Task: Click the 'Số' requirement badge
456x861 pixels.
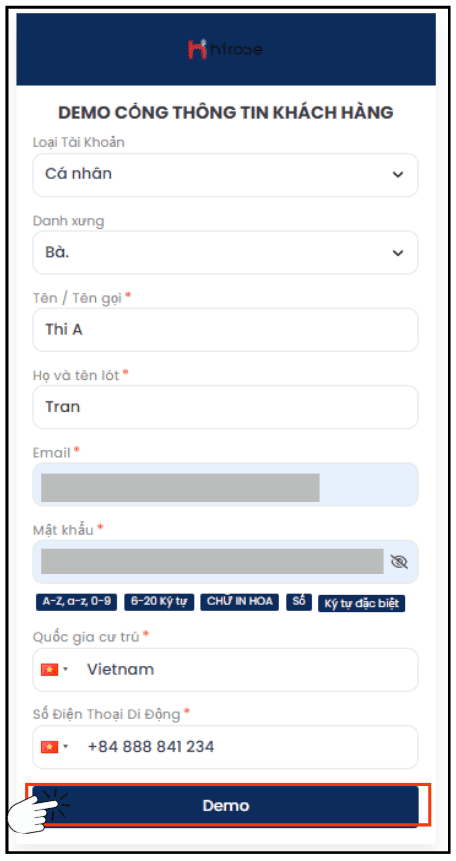Action: (298, 601)
